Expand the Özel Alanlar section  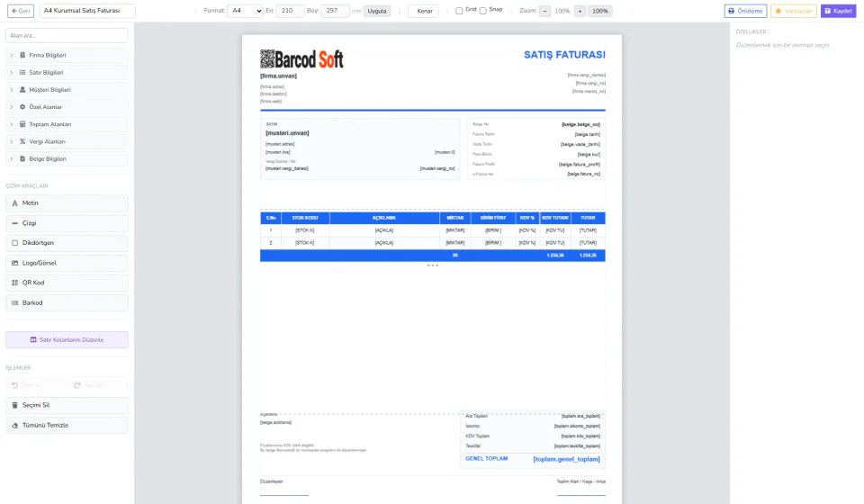67,107
